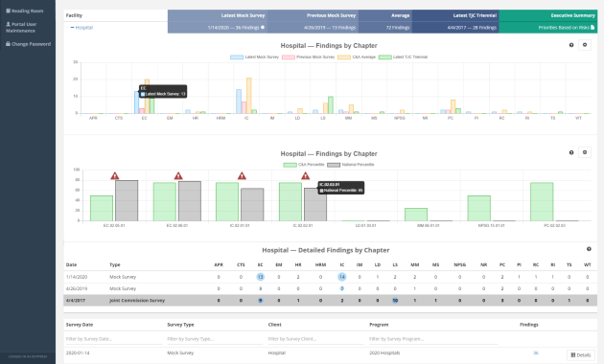Click the 4/26/2019 — 13 Findings link
Screen dimensions: 604x364
[330, 28]
